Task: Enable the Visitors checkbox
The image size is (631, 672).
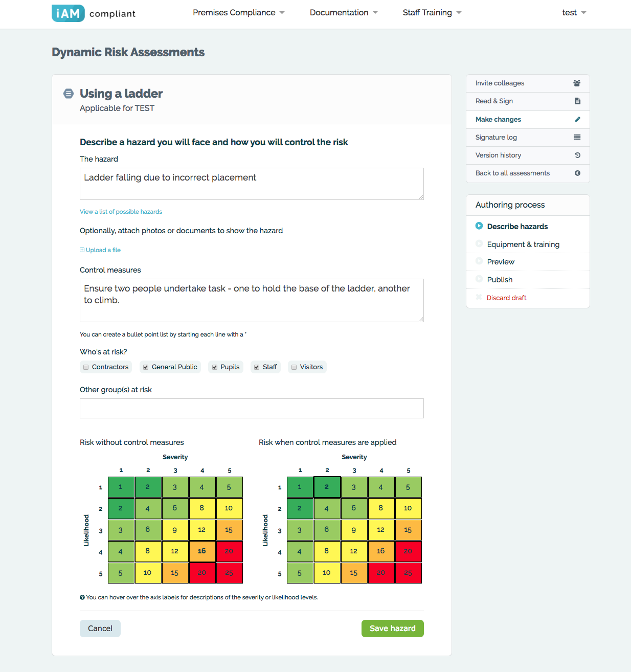Action: (x=294, y=367)
